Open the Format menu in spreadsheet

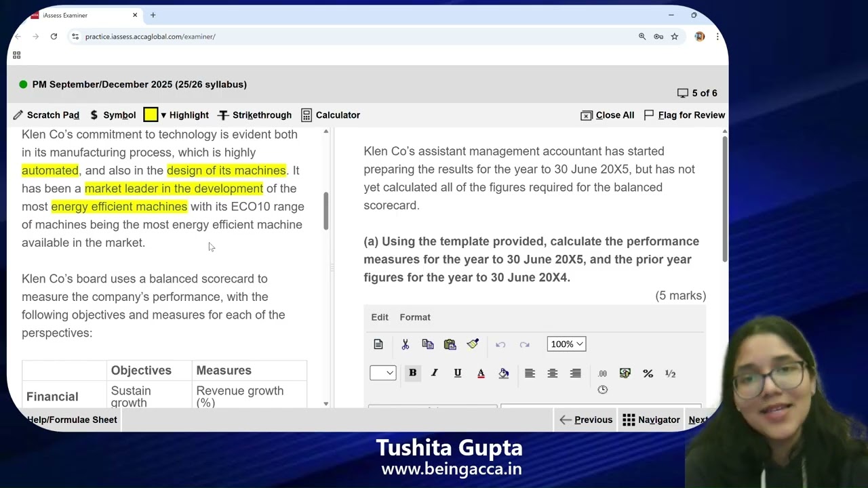tap(415, 317)
